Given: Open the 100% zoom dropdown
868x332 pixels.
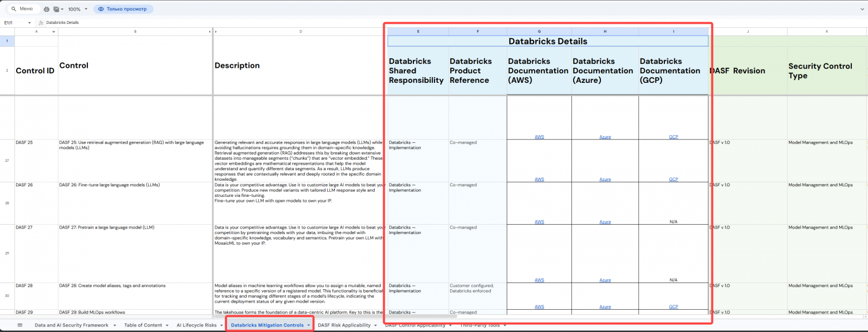Looking at the screenshot, I should pos(78,9).
